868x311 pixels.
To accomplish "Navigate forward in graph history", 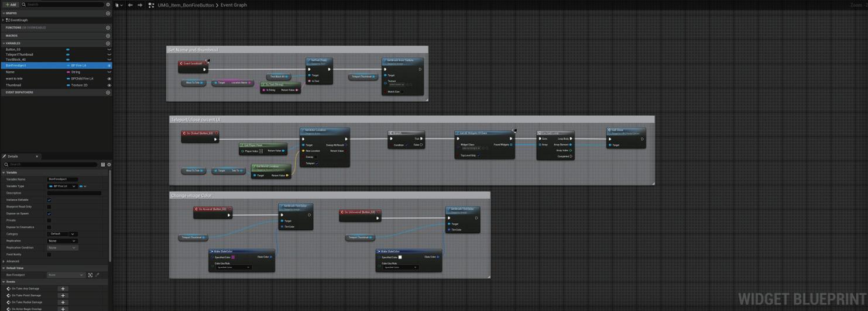I will [x=140, y=5].
